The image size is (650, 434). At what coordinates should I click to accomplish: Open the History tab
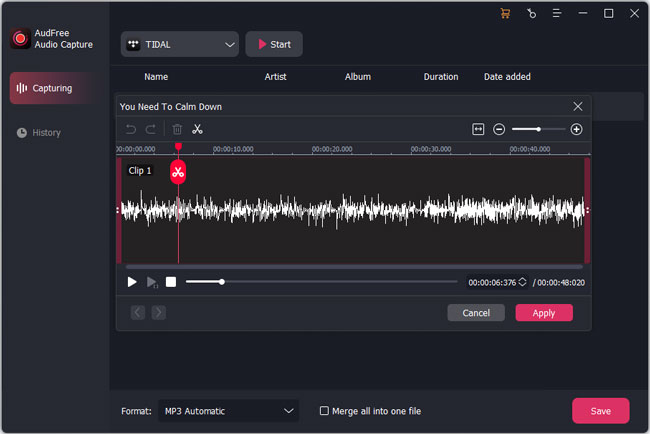[x=46, y=132]
